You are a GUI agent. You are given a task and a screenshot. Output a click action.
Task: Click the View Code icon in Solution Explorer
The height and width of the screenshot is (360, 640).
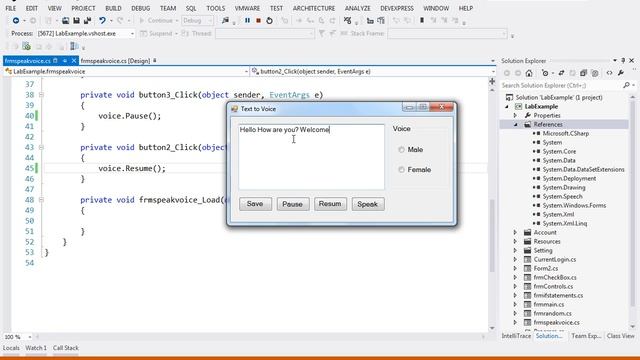coord(609,73)
